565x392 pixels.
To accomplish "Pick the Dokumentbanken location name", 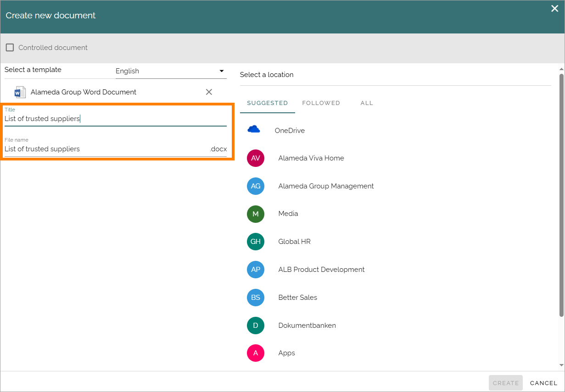I will coord(307,326).
